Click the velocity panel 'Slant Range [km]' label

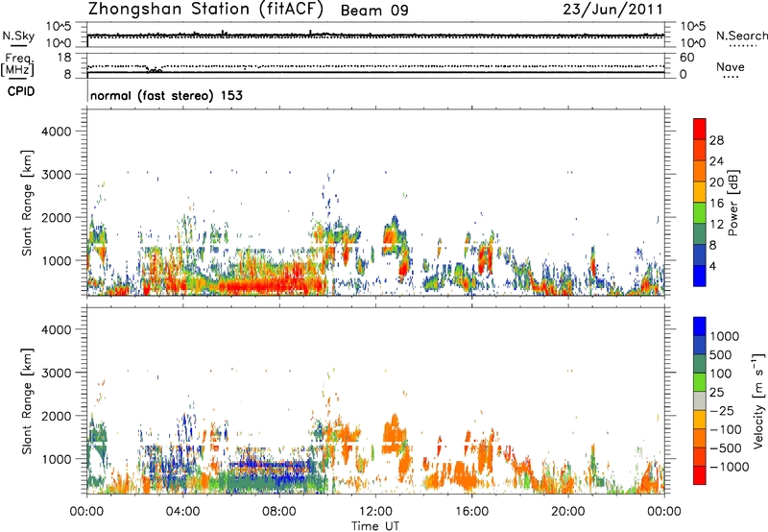[x=27, y=401]
